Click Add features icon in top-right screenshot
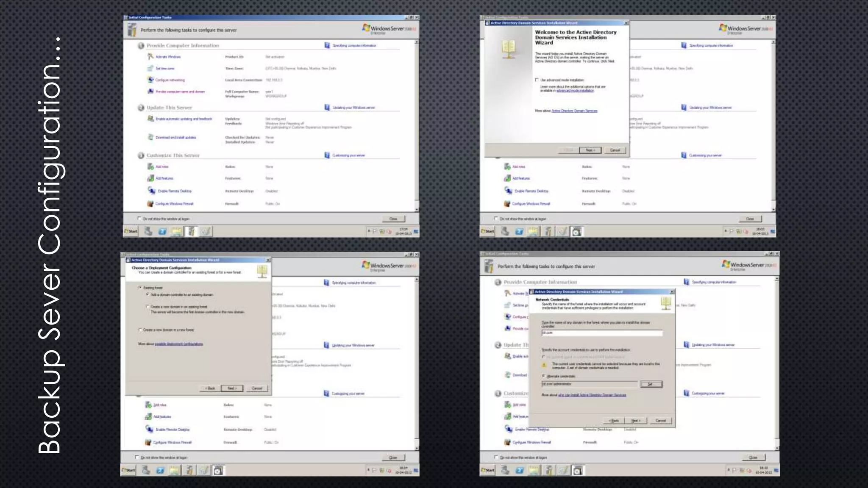 click(507, 178)
